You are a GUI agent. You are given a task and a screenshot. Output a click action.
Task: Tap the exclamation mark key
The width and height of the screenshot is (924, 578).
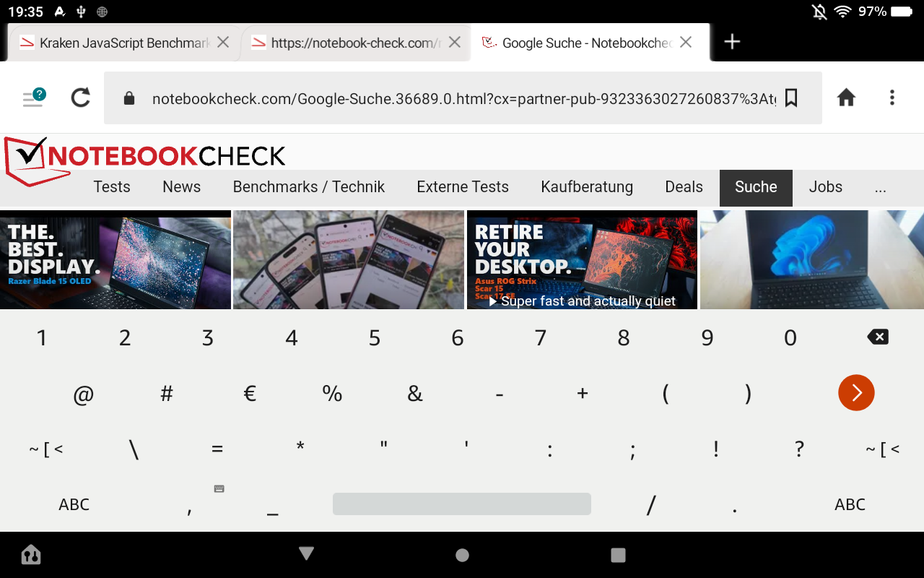(x=716, y=449)
